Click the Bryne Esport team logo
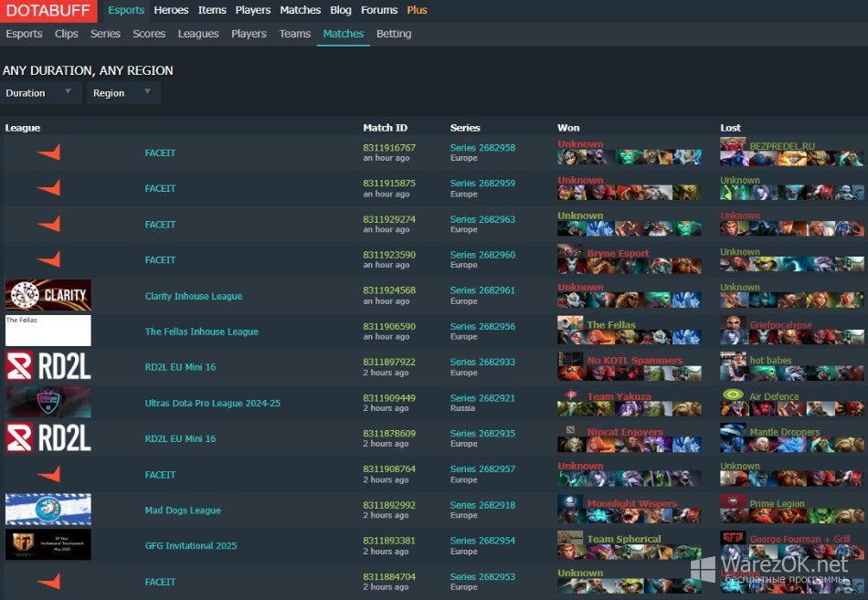Image resolution: width=868 pixels, height=600 pixels. click(x=570, y=251)
